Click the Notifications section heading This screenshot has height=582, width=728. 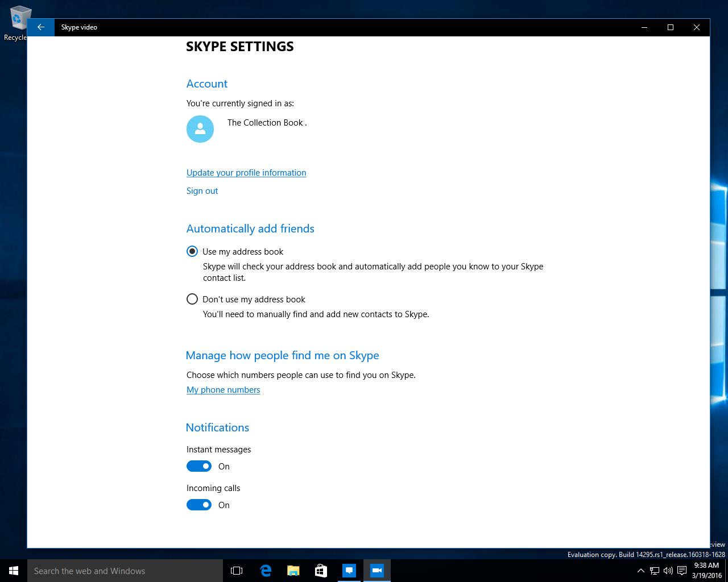pos(217,427)
